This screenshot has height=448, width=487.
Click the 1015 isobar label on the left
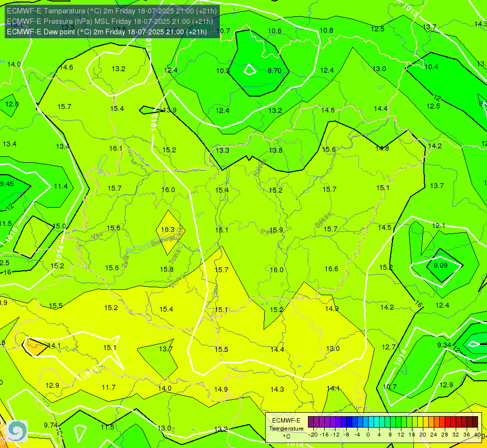click(12, 235)
